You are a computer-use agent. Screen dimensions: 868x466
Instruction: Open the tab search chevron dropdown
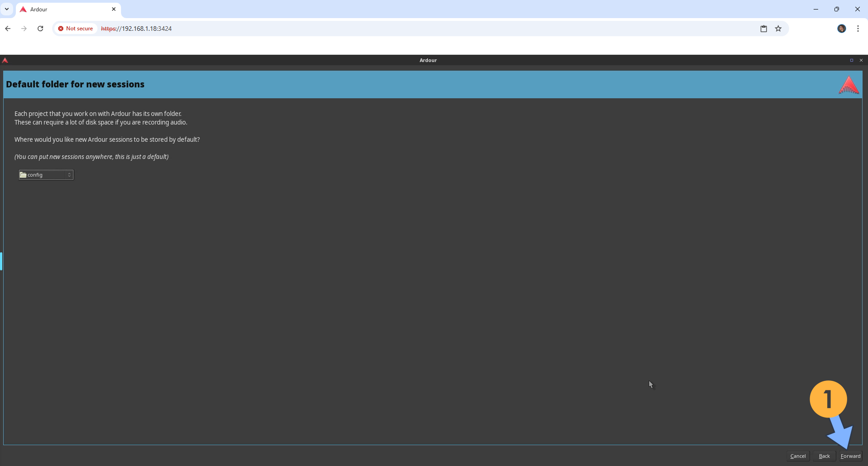coord(7,9)
